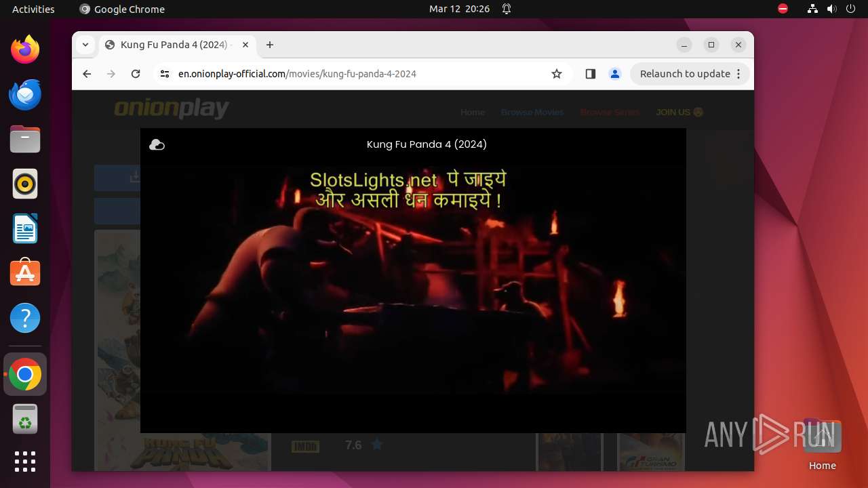Open the Trash from the dock
The width and height of the screenshot is (868, 488).
(25, 419)
